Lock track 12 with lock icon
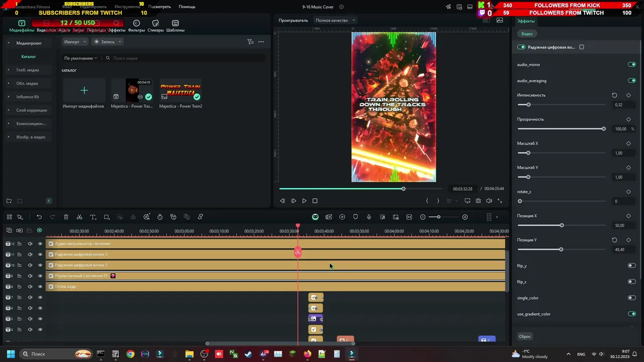Screen dimensions: 644x362 19,244
